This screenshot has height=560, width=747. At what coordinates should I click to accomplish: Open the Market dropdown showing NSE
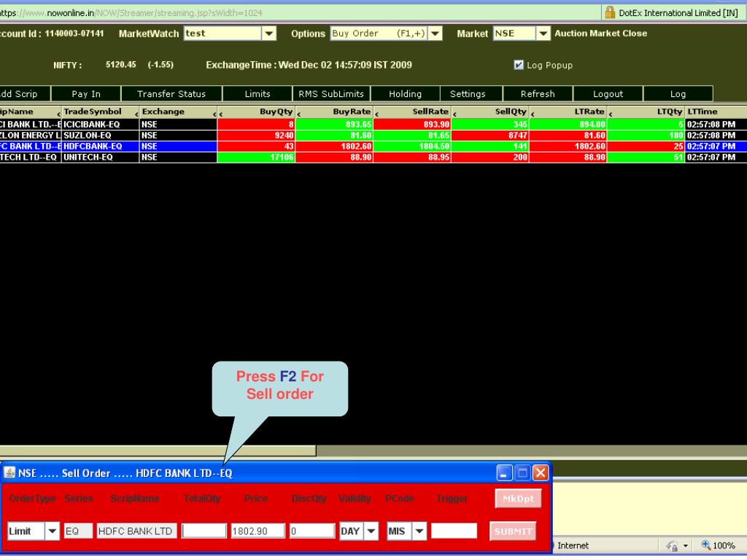tap(543, 34)
